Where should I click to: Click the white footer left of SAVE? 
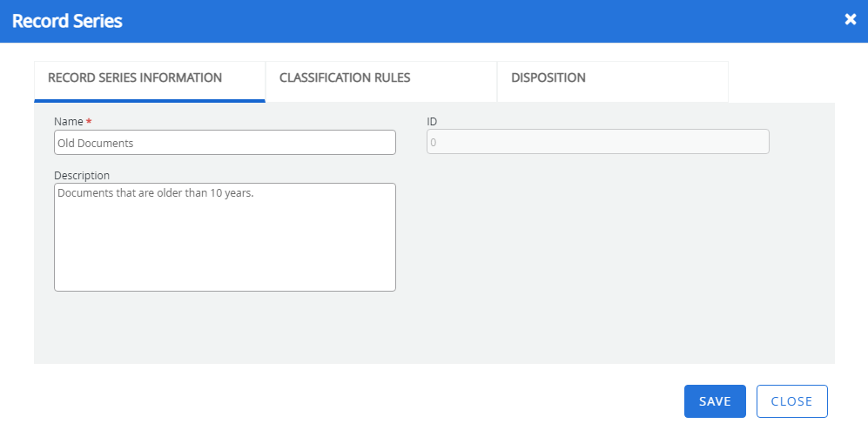[x=348, y=401]
